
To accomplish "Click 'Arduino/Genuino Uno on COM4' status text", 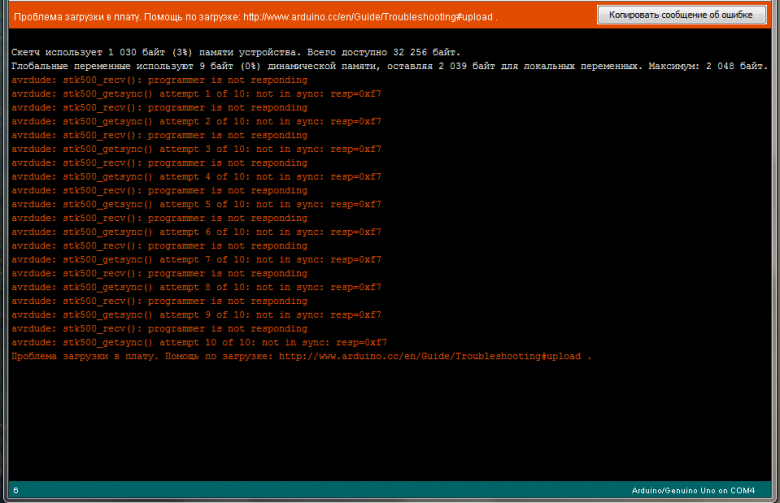I will [x=693, y=491].
